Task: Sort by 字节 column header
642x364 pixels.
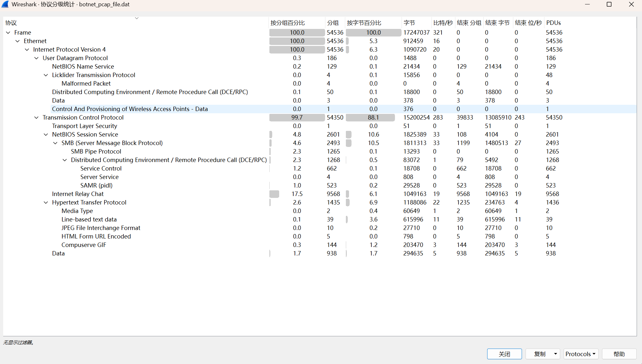Action: coord(409,23)
